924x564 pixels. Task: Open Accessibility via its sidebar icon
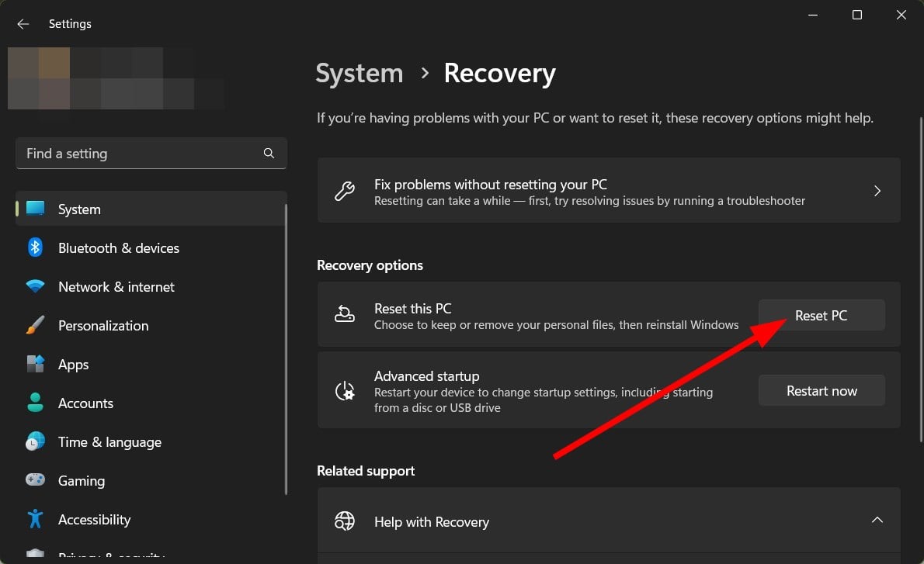coord(36,519)
